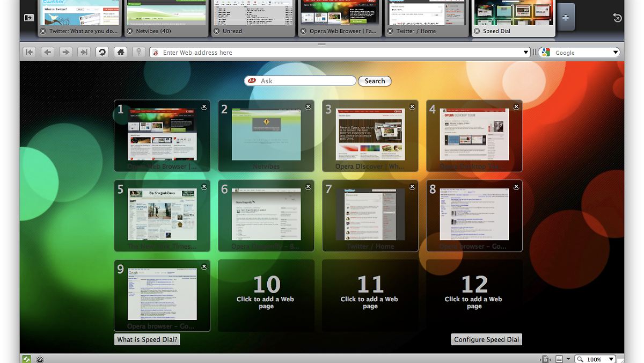Expand the address bar history dropdown

click(x=526, y=53)
